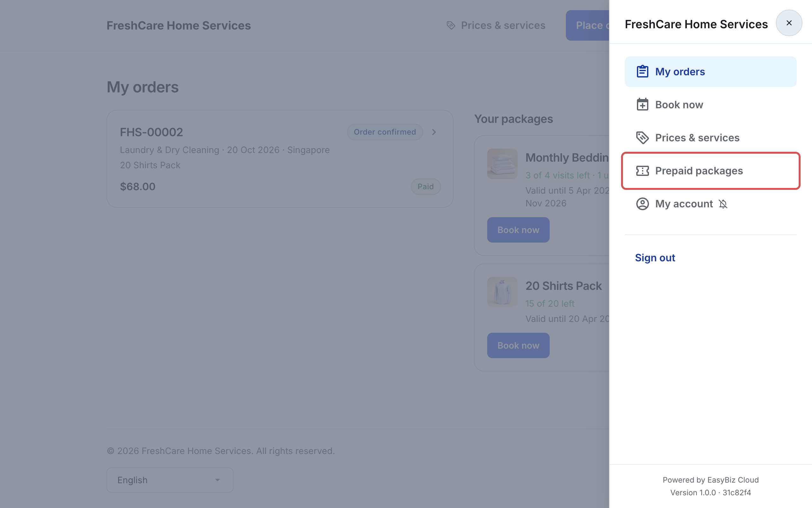Click the '3 of 4 visits left' text

pos(557,175)
